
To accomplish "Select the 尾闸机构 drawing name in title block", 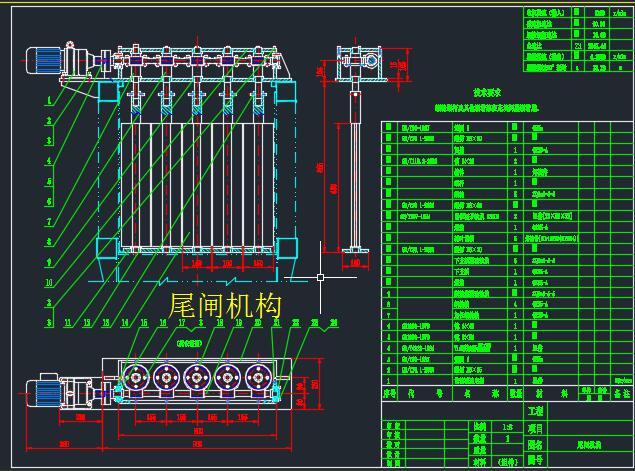I will (588, 445).
